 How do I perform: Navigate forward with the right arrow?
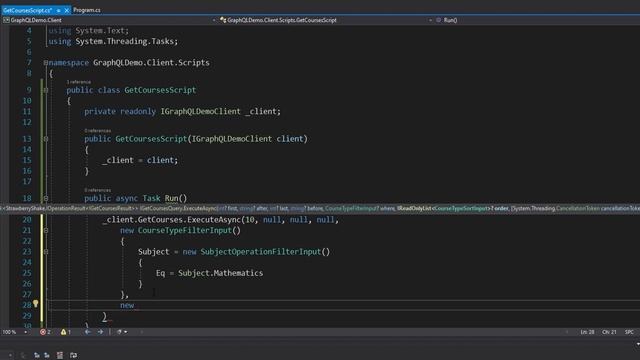coord(100,332)
